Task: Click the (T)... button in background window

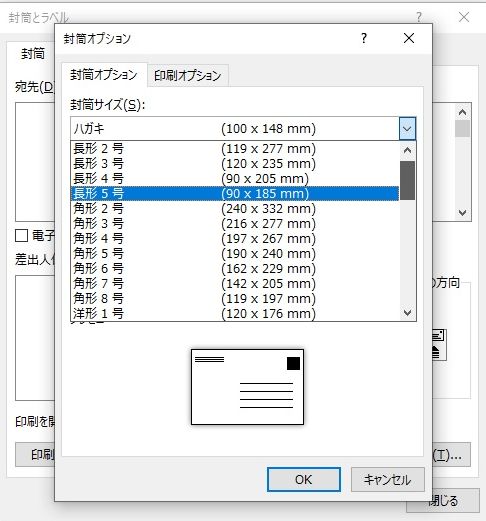Action: click(452, 454)
